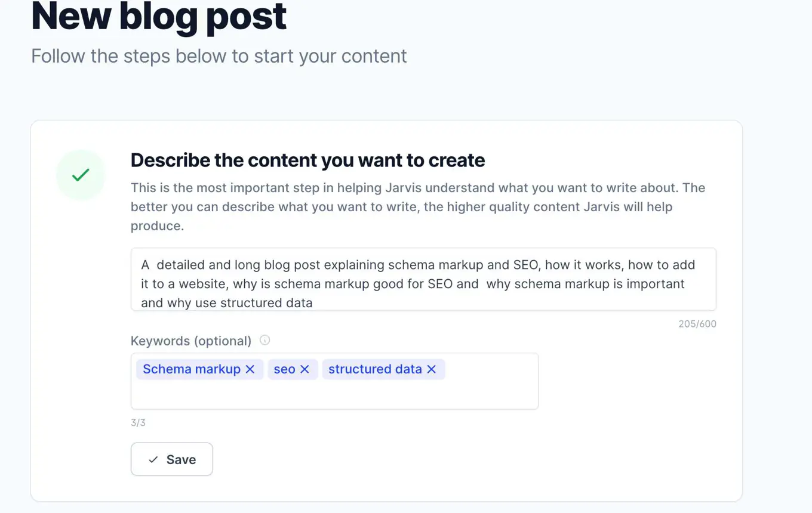Click the info icon beside Keywords
Viewport: 812px width, 513px height.
pyautogui.click(x=265, y=340)
